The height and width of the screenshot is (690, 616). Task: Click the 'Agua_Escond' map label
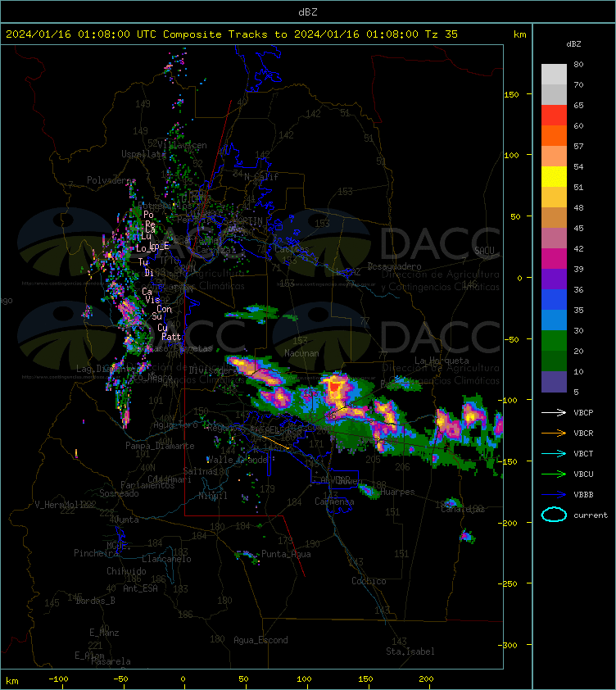260,640
